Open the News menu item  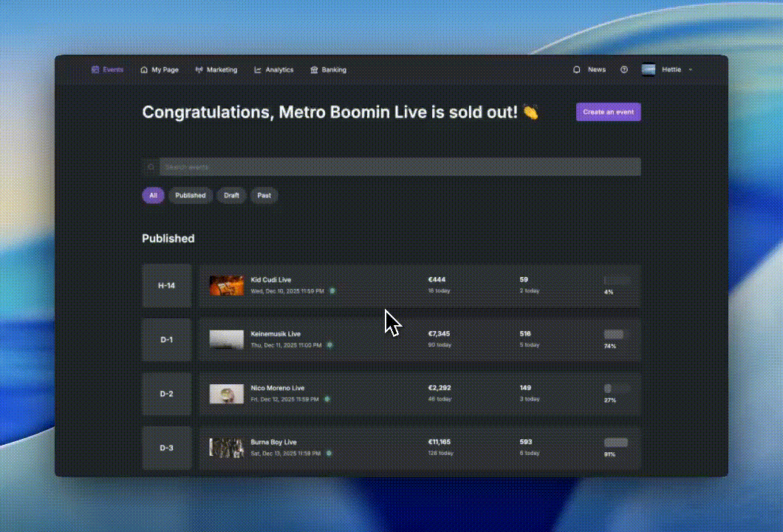[x=597, y=70]
